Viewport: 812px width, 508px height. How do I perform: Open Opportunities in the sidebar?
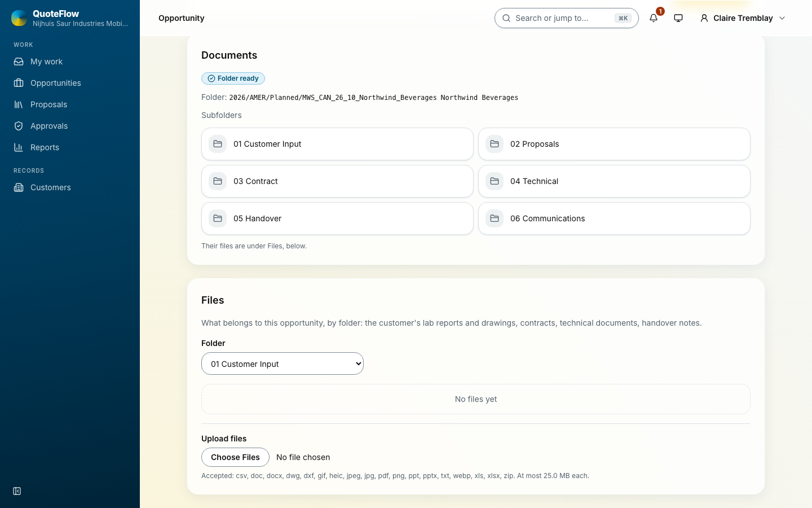pyautogui.click(x=70, y=83)
